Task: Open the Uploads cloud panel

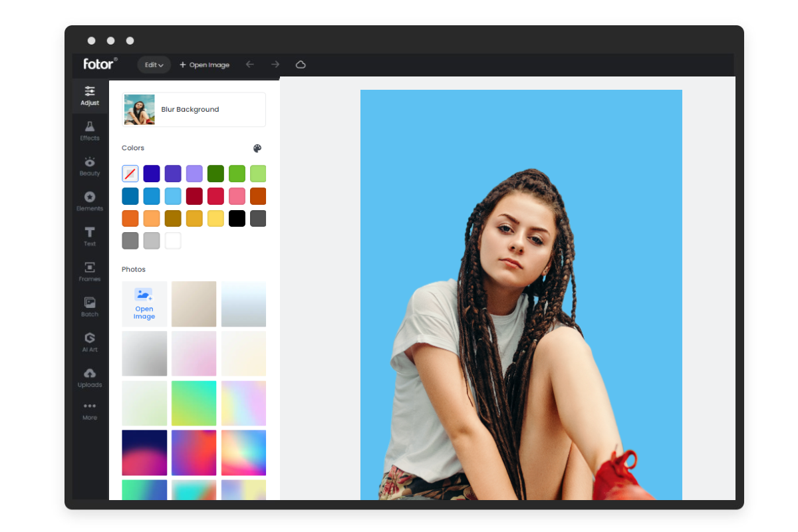Action: tap(90, 377)
